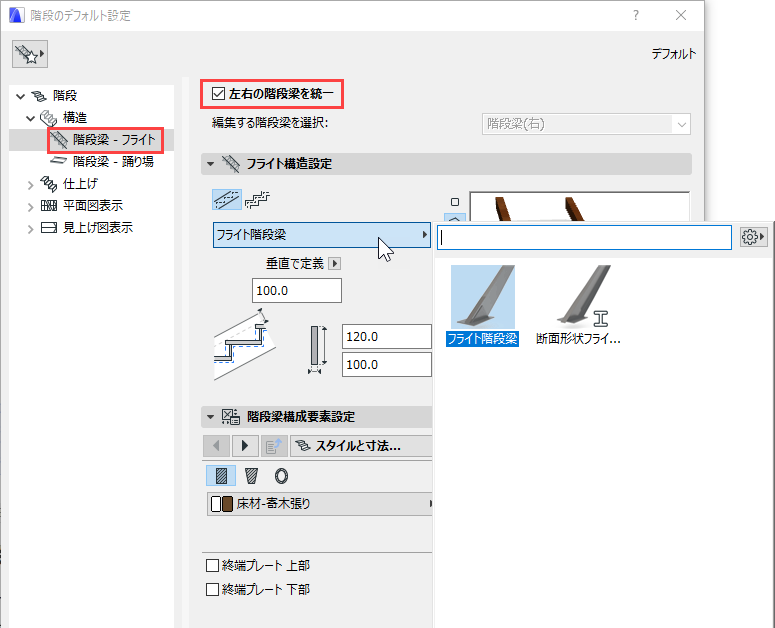Open the 階段梁(右) stringer dropdown

point(586,124)
